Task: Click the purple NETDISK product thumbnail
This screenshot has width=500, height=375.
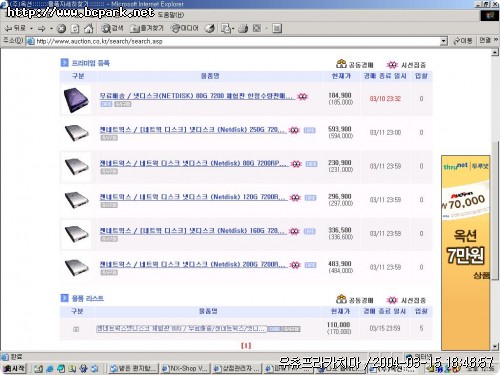Action: coord(76,100)
